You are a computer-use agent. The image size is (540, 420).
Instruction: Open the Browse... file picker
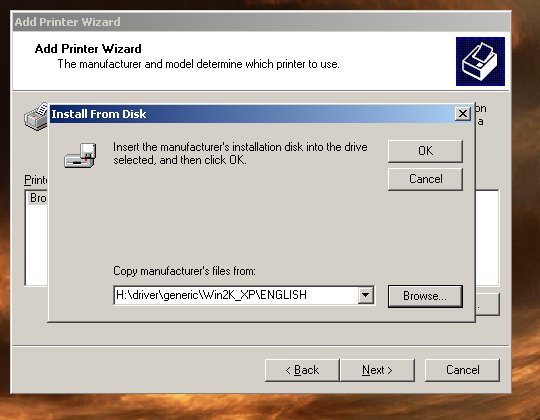(425, 296)
